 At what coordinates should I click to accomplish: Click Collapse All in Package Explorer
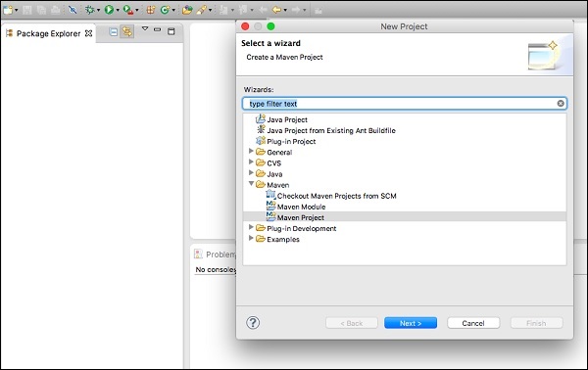[114, 32]
